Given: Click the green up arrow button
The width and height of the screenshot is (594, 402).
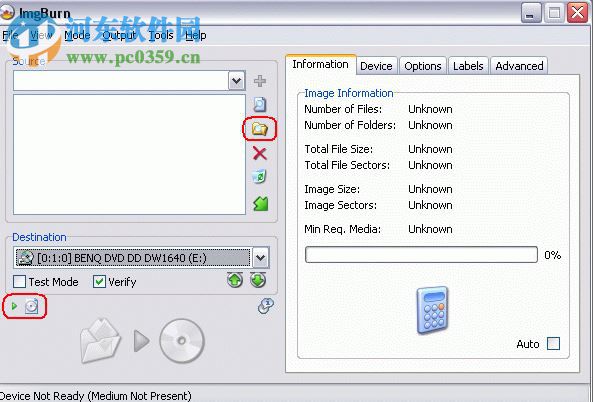Looking at the screenshot, I should click(x=235, y=280).
